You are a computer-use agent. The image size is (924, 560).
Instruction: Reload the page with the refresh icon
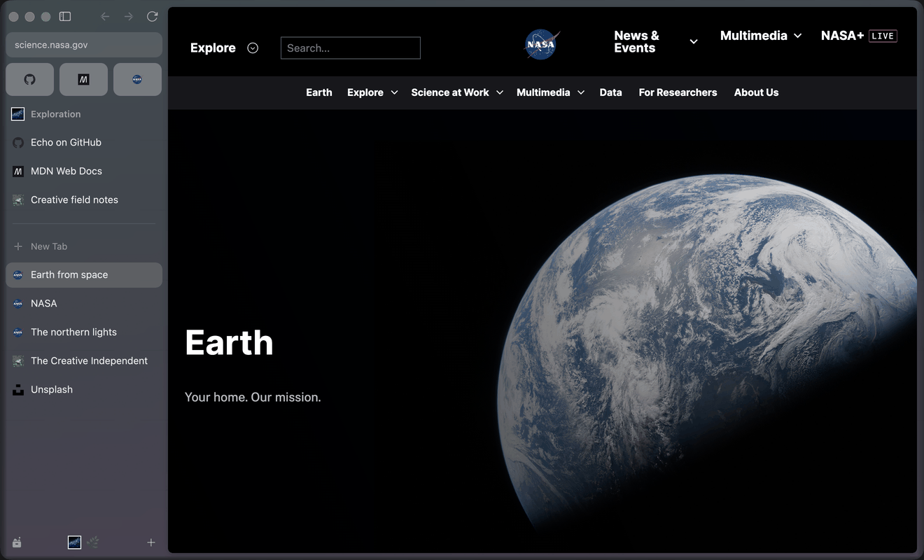click(x=152, y=16)
